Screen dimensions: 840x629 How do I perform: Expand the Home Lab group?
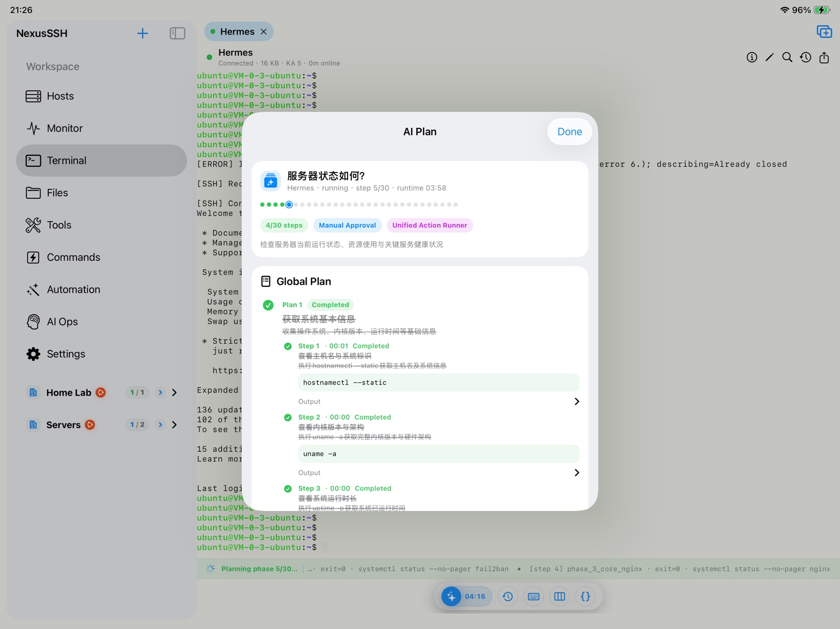coord(175,392)
